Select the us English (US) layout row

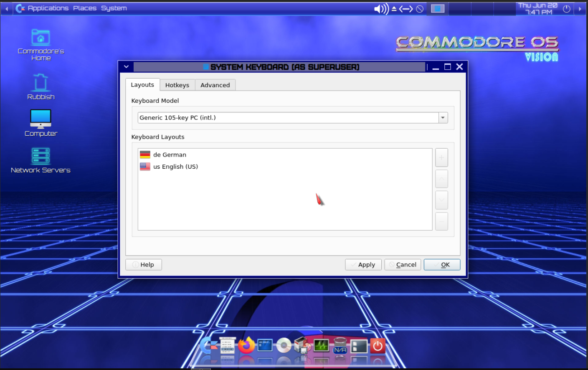pos(285,167)
